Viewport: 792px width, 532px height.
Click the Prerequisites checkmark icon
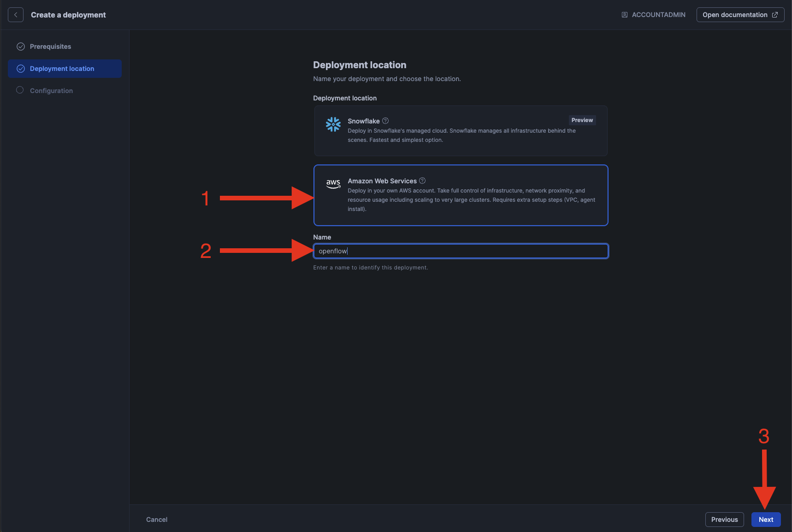tap(21, 47)
